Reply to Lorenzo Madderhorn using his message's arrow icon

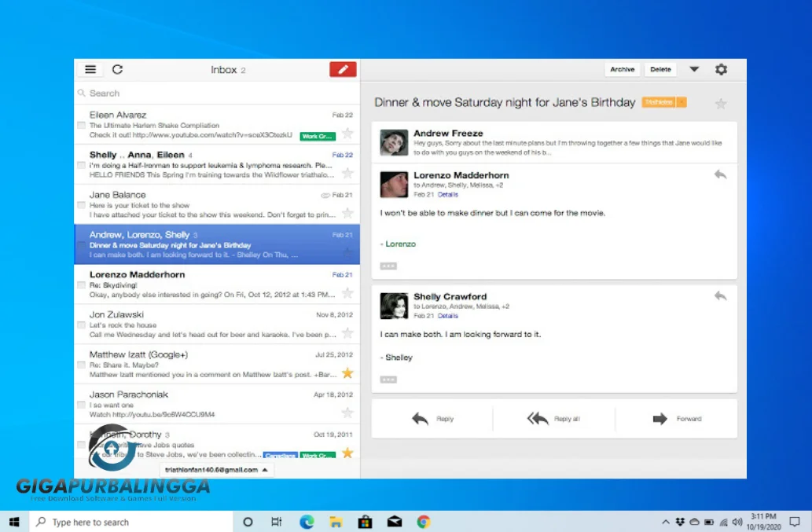720,175
